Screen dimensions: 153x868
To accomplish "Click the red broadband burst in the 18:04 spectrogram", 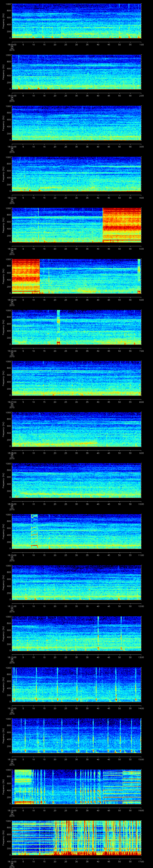I will (122, 225).
